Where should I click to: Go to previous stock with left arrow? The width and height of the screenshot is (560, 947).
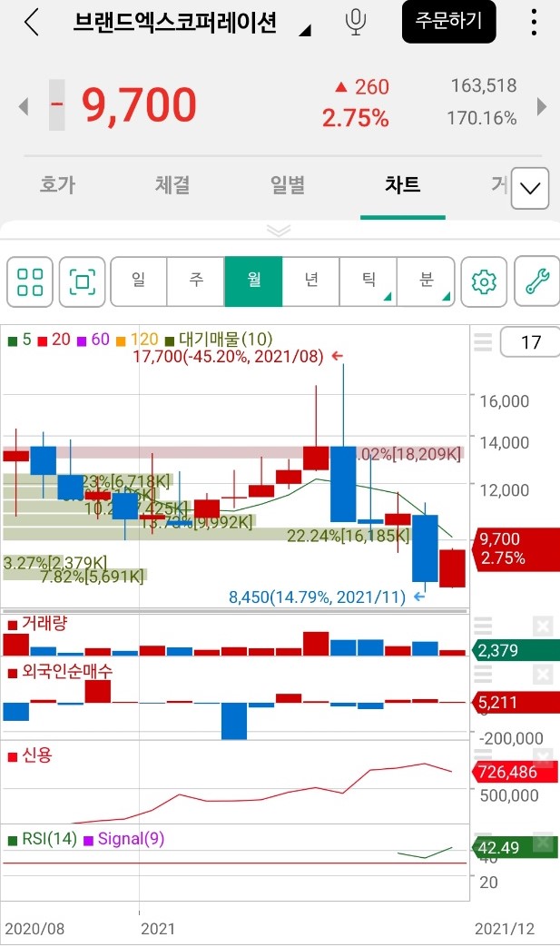coord(24,106)
